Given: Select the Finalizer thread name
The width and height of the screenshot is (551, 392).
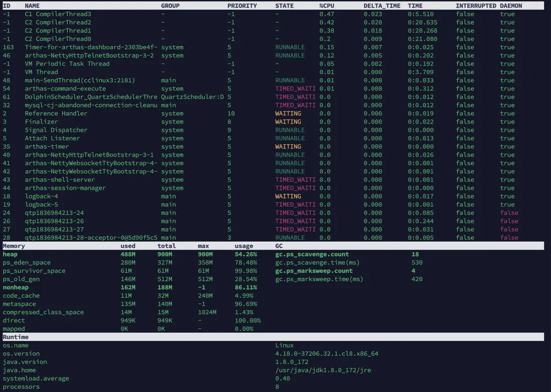Looking at the screenshot, I should (x=41, y=122).
